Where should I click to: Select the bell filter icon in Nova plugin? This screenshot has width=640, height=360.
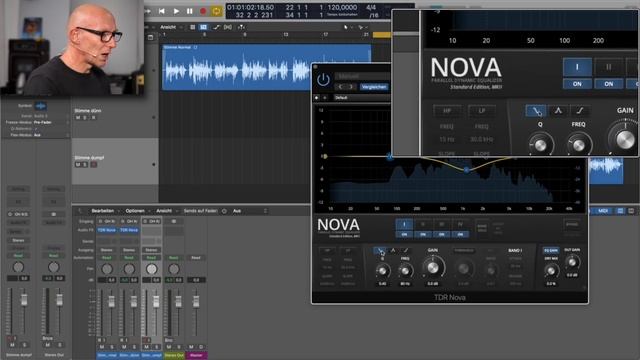[393, 250]
